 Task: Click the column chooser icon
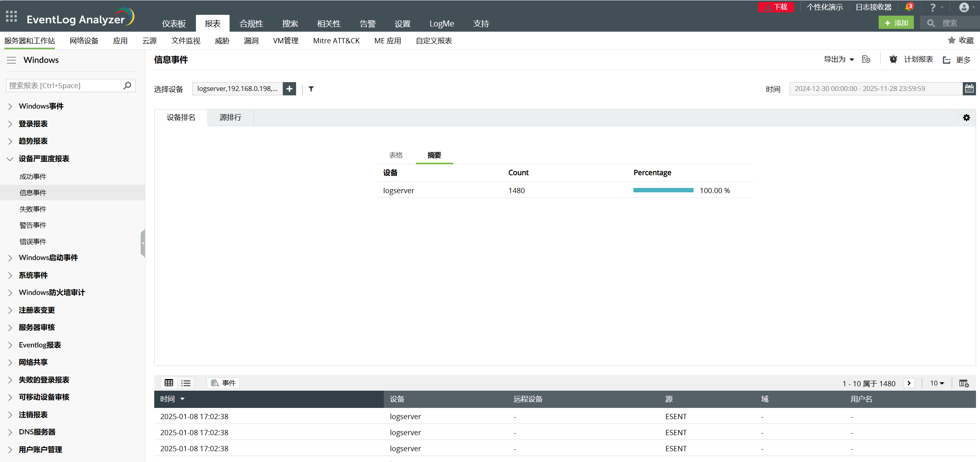964,383
